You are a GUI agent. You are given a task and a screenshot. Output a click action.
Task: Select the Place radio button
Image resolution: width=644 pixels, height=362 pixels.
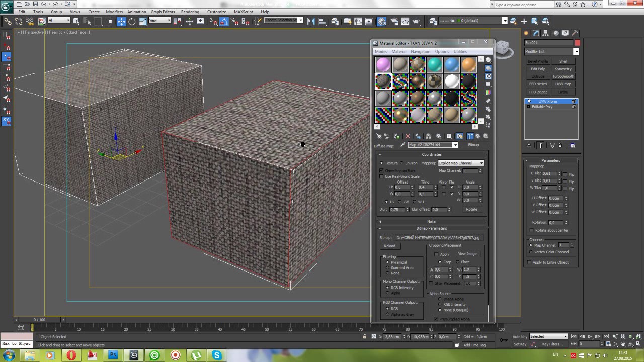click(457, 262)
